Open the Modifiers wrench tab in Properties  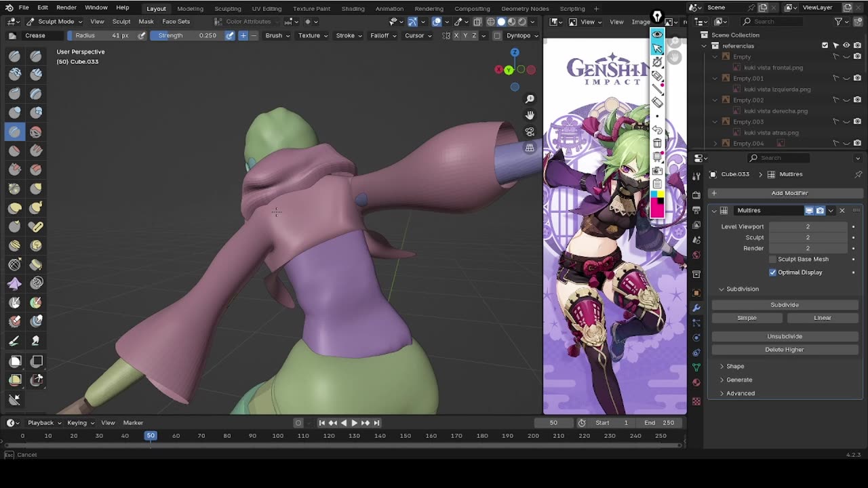[x=696, y=308]
